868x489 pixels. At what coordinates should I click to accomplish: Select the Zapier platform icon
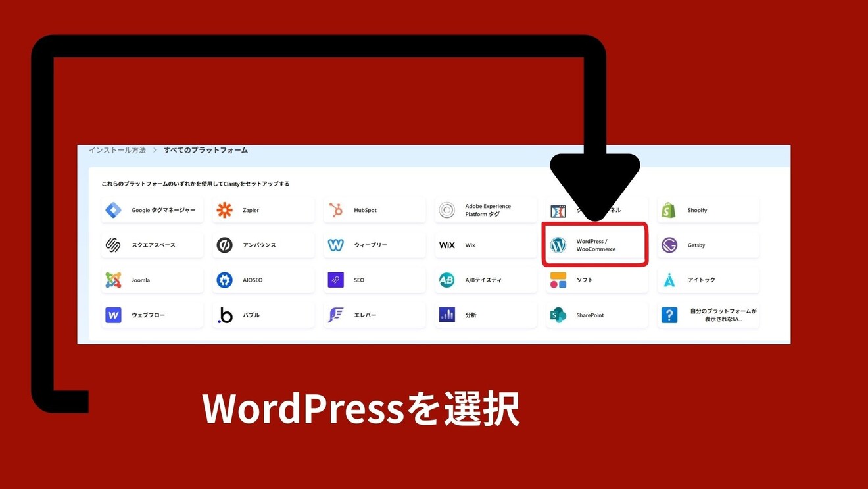tap(224, 210)
